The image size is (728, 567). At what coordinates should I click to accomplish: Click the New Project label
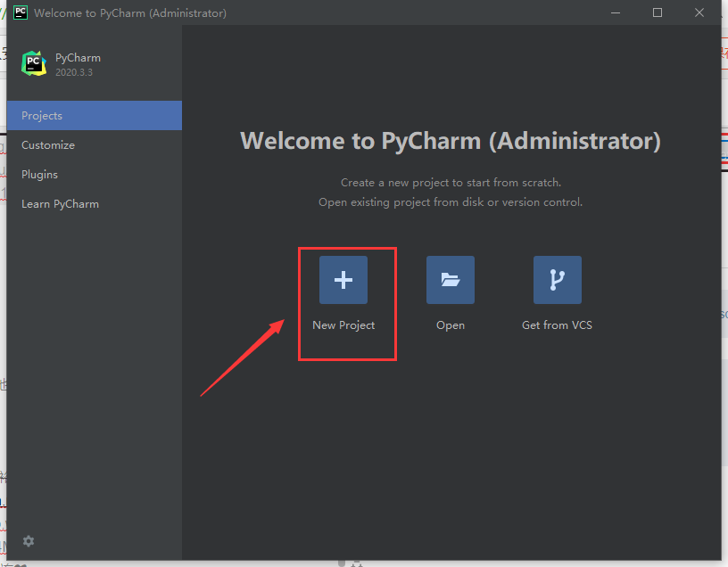coord(343,325)
